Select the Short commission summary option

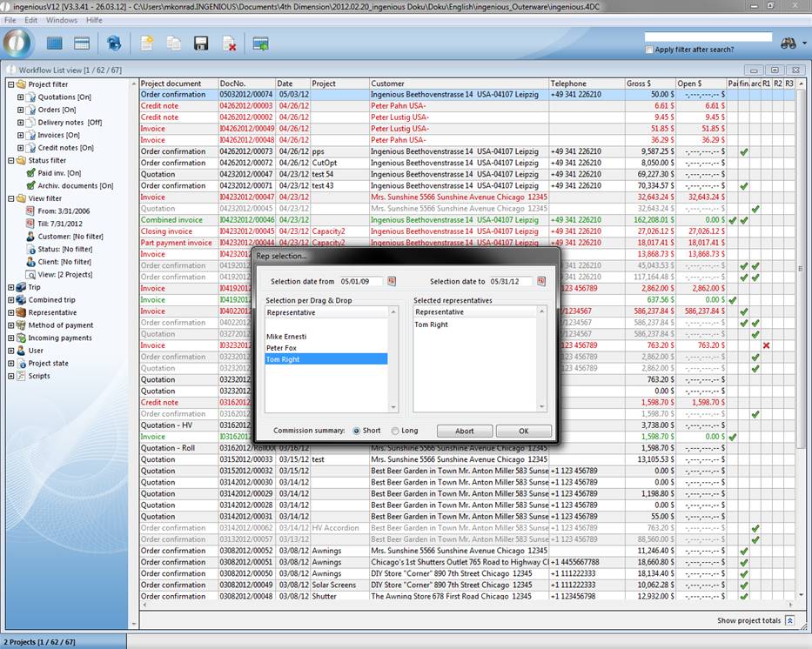356,431
